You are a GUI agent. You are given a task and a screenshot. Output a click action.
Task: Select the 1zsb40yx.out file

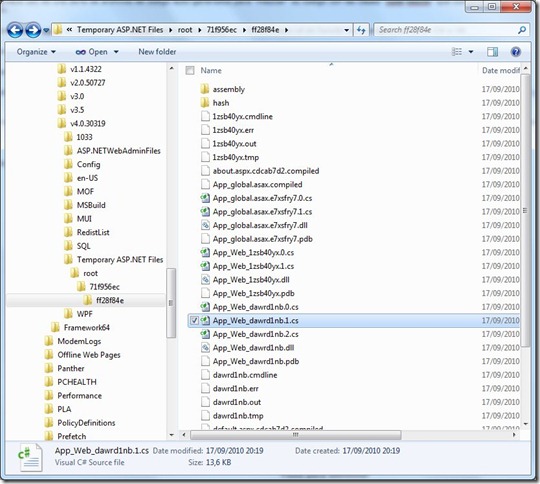pos(234,144)
